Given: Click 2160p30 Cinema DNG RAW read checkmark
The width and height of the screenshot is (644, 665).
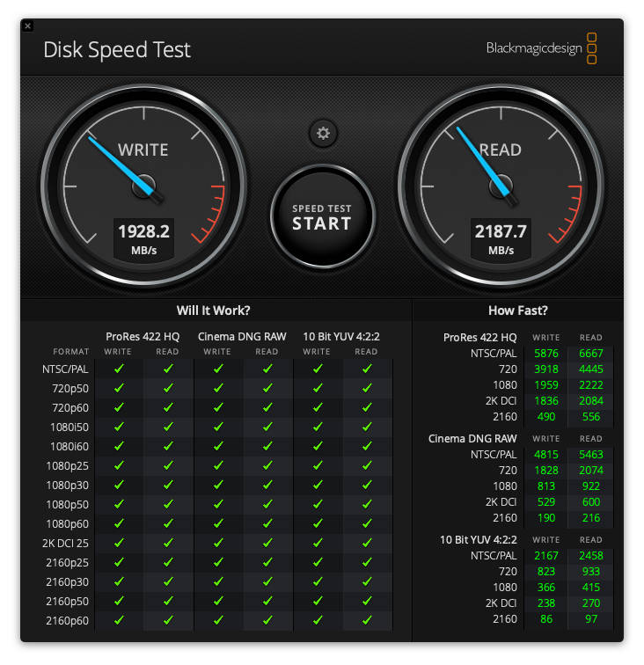Looking at the screenshot, I should click(x=267, y=581).
